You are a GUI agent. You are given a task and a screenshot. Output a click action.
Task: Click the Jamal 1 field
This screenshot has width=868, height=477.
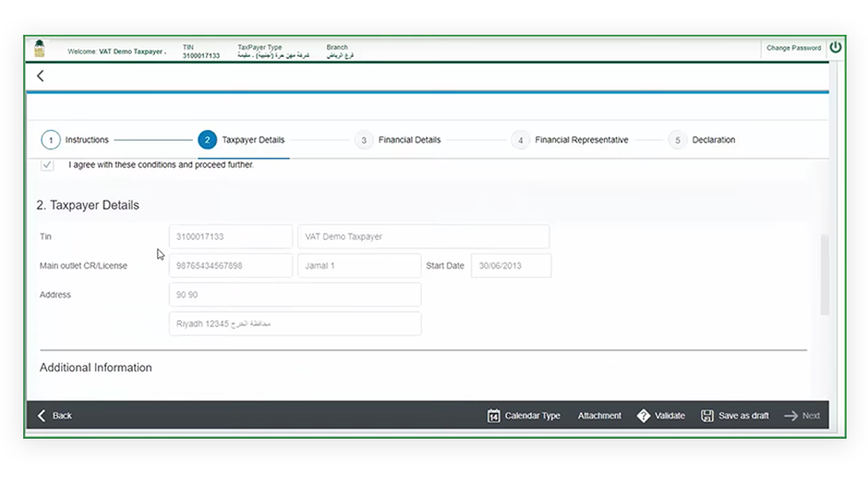pyautogui.click(x=359, y=266)
